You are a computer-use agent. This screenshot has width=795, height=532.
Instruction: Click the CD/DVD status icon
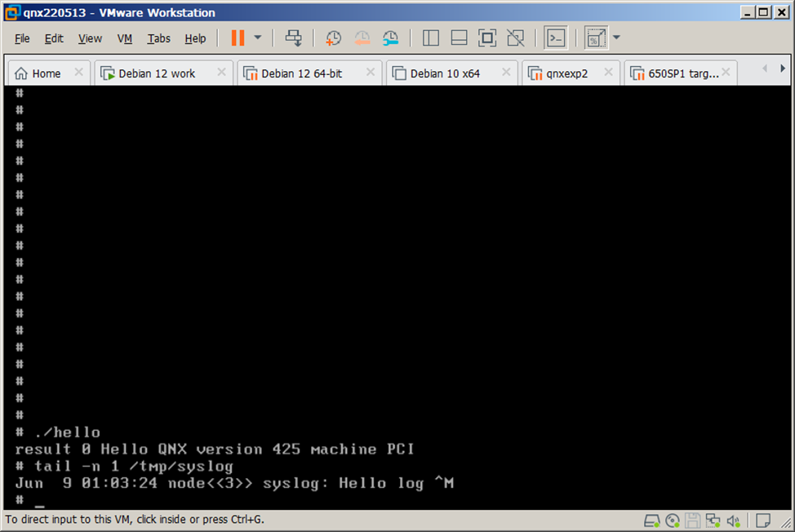point(672,521)
